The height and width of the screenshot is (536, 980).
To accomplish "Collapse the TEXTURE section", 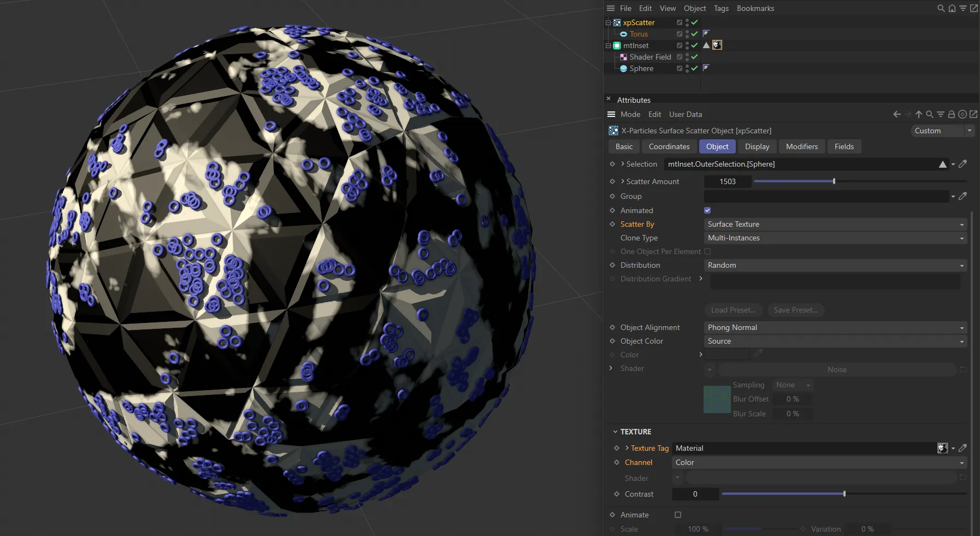I will [616, 431].
